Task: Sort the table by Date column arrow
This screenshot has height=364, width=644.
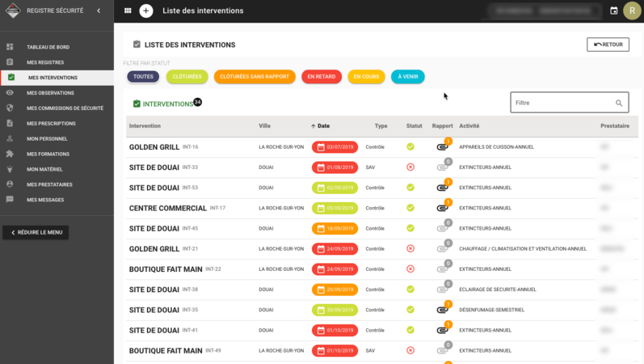Action: click(x=314, y=126)
